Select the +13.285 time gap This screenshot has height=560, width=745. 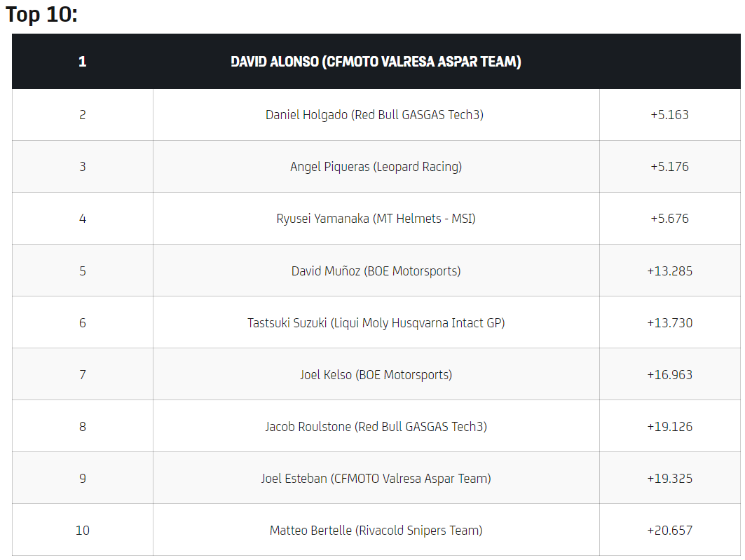click(669, 271)
